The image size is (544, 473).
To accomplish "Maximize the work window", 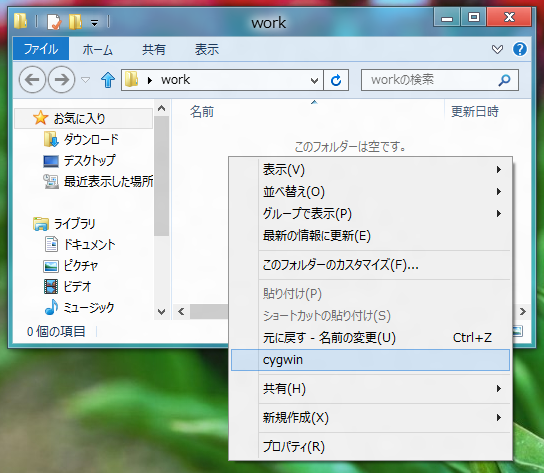I will [x=474, y=17].
